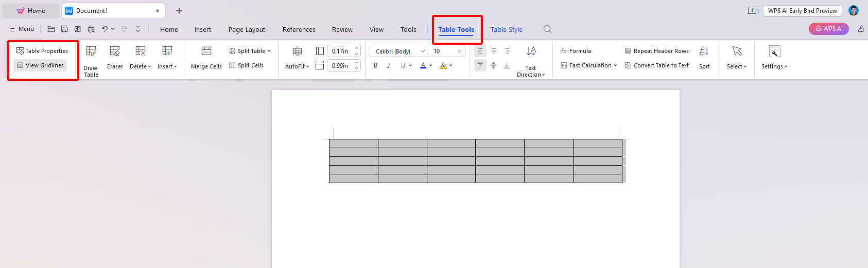
Task: Click the Save icon in quick toolbar
Action: click(64, 29)
